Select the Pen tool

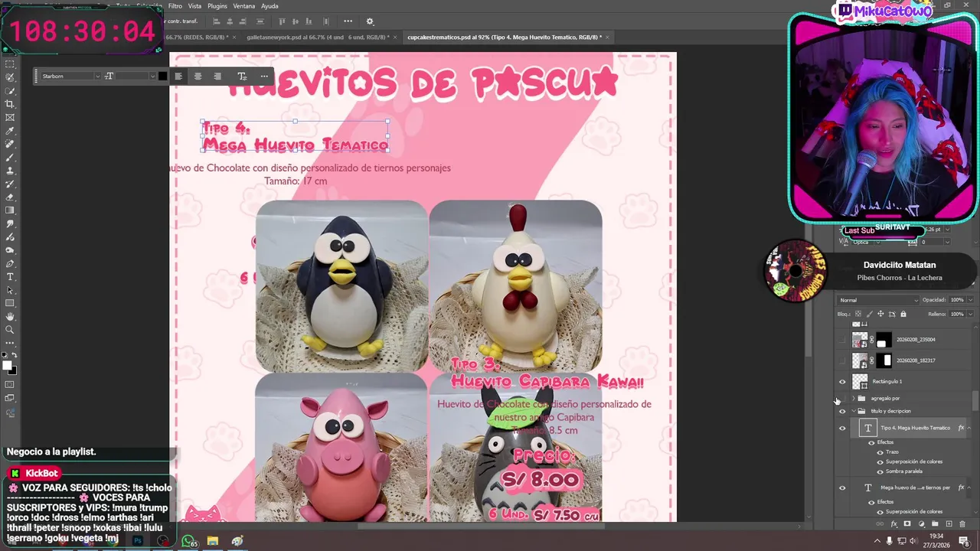(x=10, y=263)
